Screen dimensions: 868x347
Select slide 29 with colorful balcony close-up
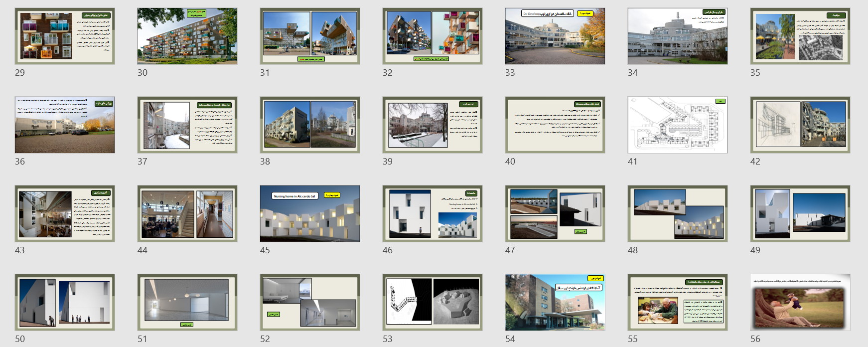[x=65, y=36]
